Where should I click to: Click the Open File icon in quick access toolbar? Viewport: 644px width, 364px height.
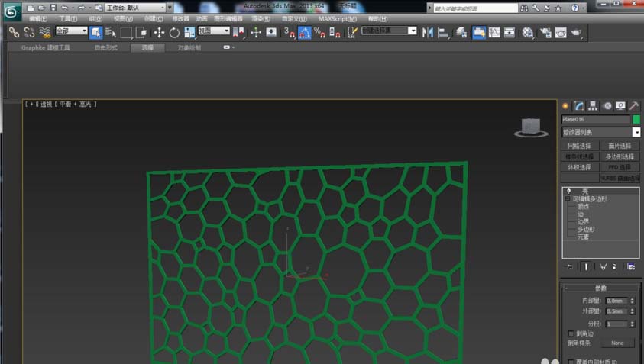point(42,8)
